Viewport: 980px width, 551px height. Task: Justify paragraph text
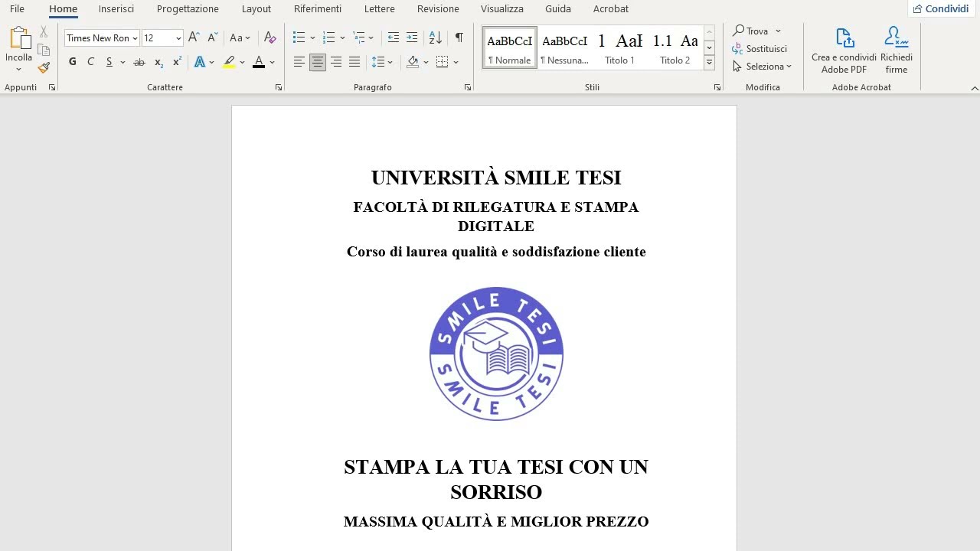pos(354,62)
